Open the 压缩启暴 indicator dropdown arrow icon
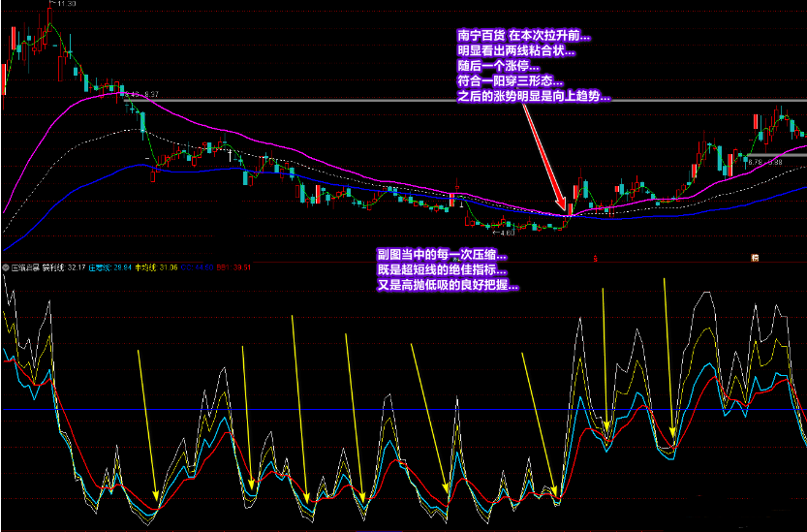 click(6, 267)
